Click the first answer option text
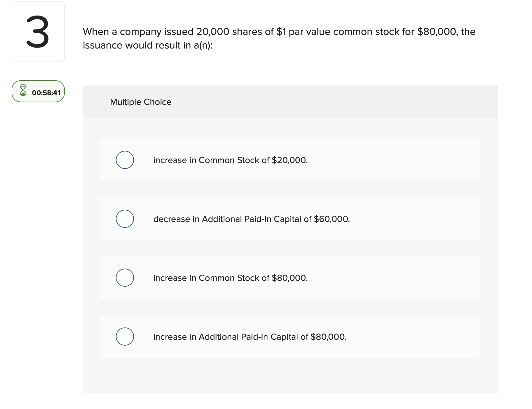 (x=230, y=160)
